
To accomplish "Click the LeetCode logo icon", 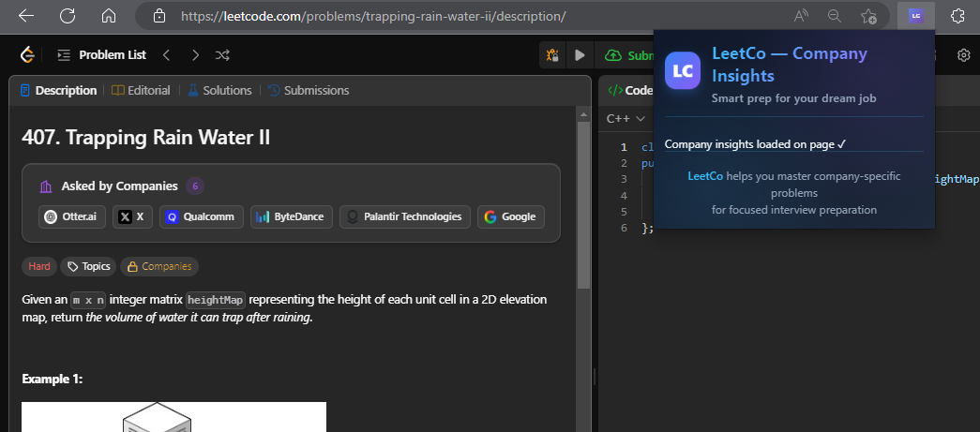I will tap(27, 55).
